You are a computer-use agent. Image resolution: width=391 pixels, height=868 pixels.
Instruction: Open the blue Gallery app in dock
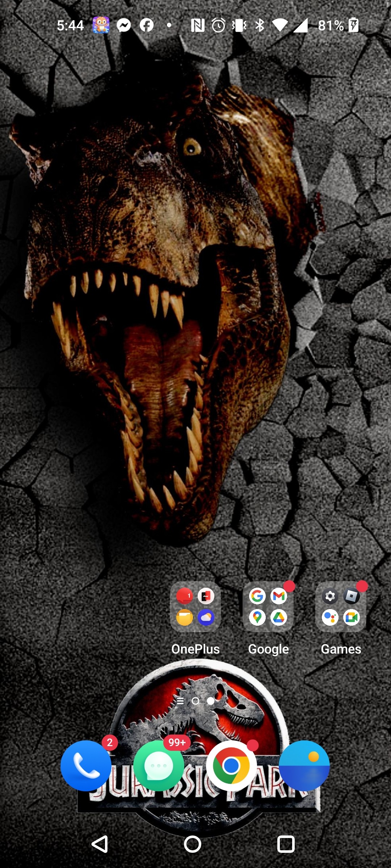pyautogui.click(x=304, y=766)
